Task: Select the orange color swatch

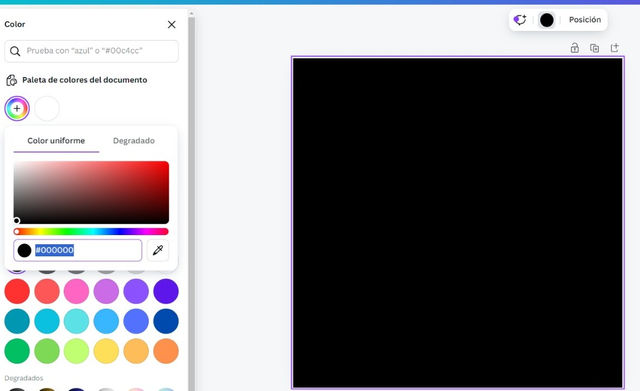Action: [x=166, y=351]
